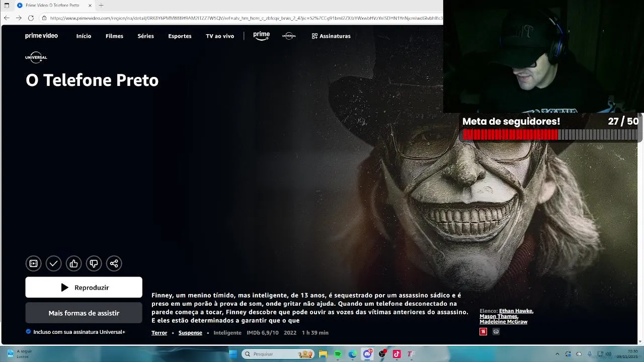Click the subtitles availability icon
Image resolution: width=644 pixels, height=362 pixels.
496,332
